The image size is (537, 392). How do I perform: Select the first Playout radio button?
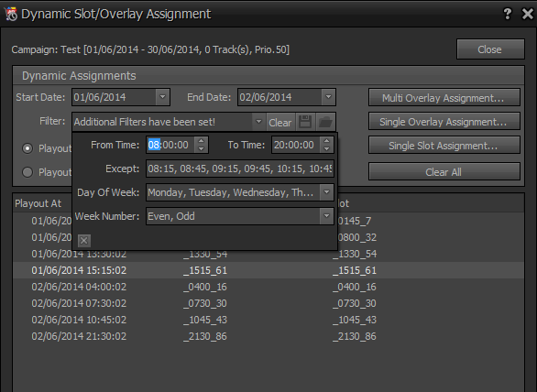(27, 148)
